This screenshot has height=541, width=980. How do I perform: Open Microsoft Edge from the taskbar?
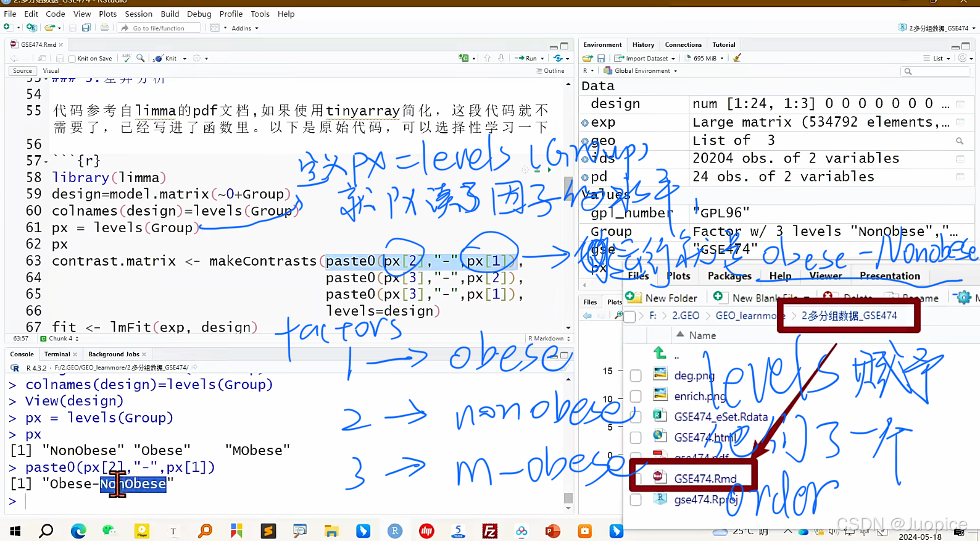[x=78, y=531]
